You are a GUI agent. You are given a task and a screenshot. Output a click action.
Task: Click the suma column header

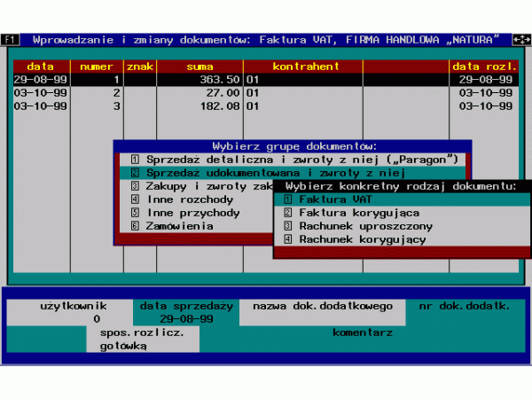pos(199,66)
